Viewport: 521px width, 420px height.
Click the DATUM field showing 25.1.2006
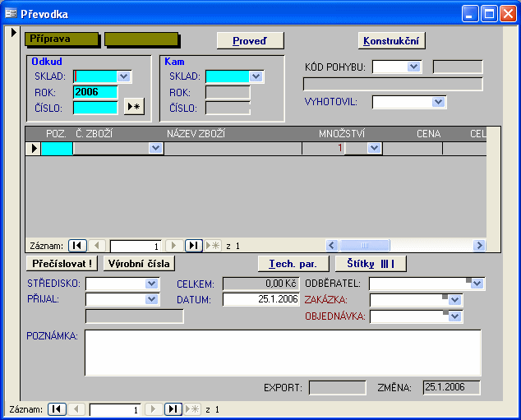click(x=260, y=299)
